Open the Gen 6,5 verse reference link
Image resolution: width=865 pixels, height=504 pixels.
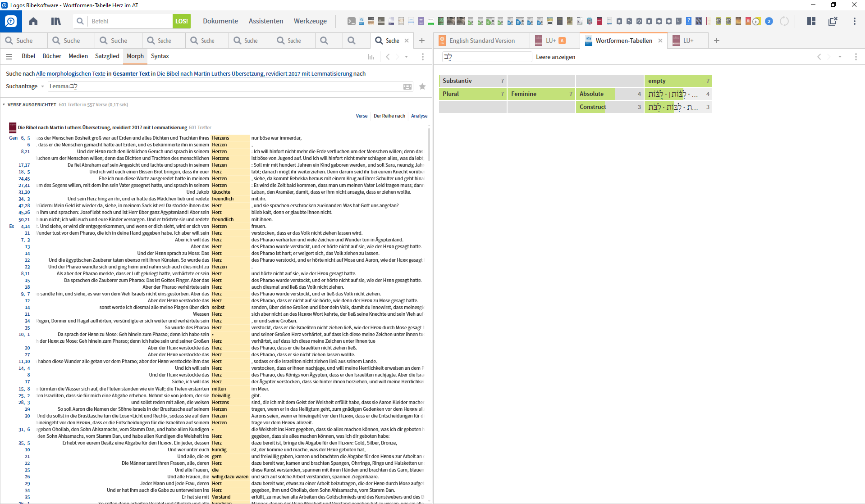[x=19, y=138]
